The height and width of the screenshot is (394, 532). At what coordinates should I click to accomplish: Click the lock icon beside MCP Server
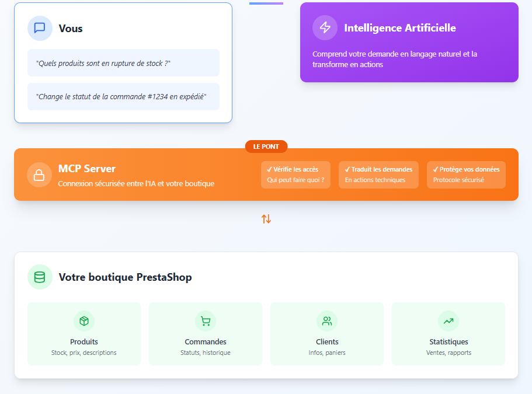click(39, 174)
